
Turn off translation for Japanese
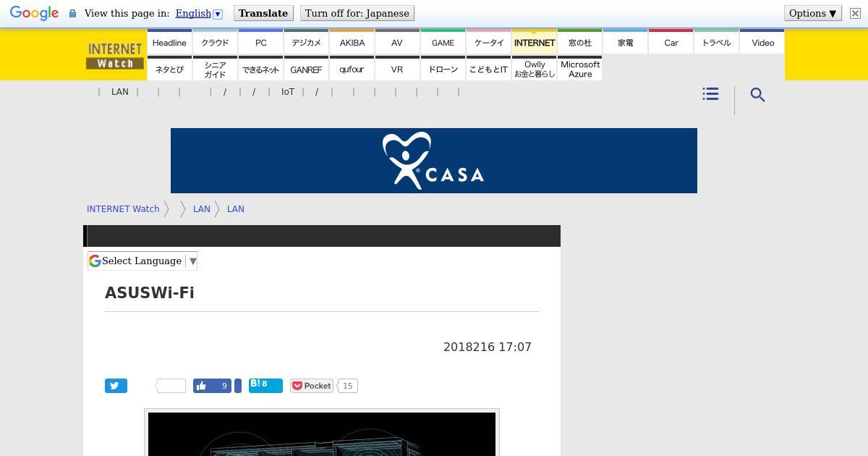[x=357, y=13]
